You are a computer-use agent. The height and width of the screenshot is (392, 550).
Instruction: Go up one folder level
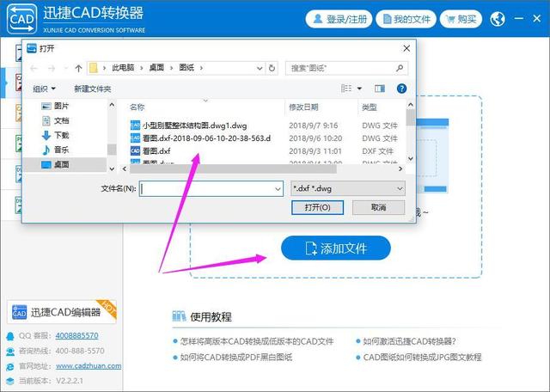click(x=78, y=68)
